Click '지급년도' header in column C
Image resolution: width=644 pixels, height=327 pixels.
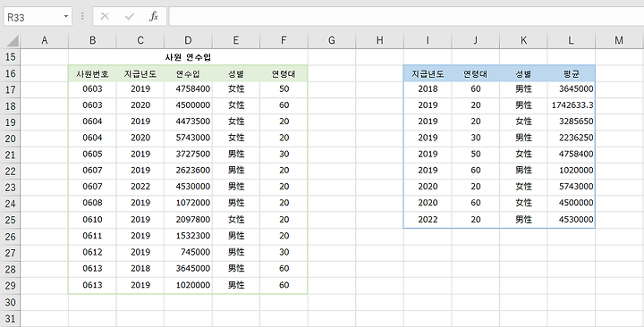(140, 74)
